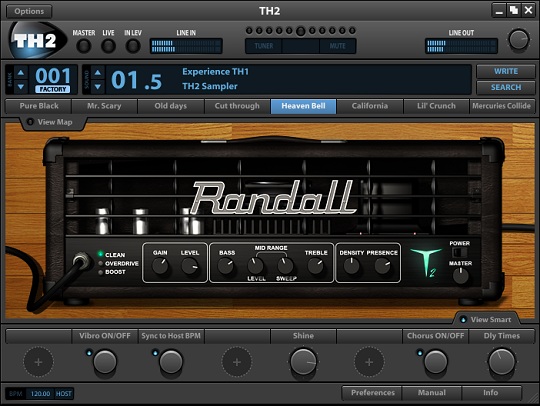Toggle the IN LEV button

(133, 46)
